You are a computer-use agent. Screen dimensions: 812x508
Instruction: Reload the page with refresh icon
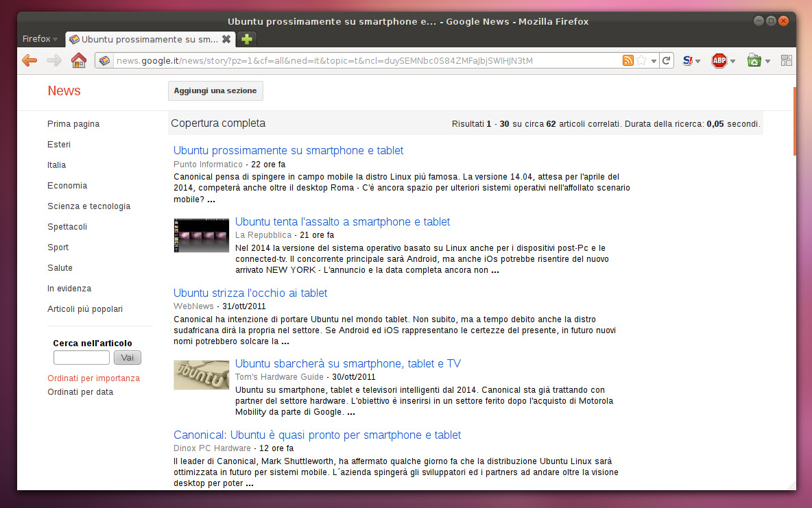point(667,60)
